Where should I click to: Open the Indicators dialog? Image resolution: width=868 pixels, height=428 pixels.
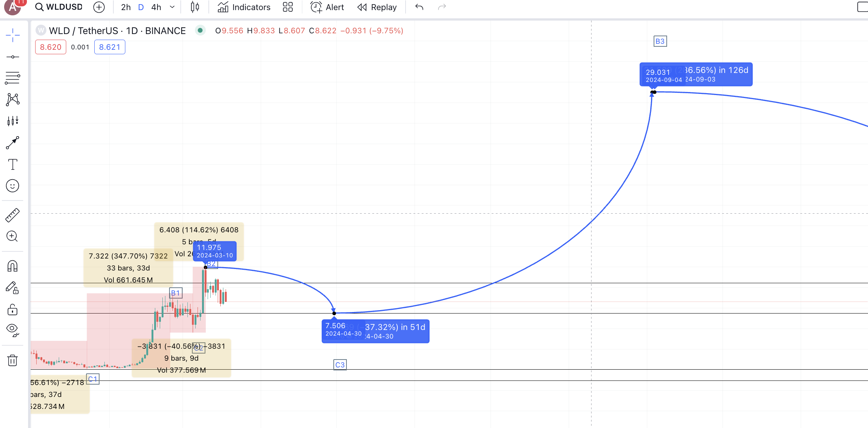[244, 7]
